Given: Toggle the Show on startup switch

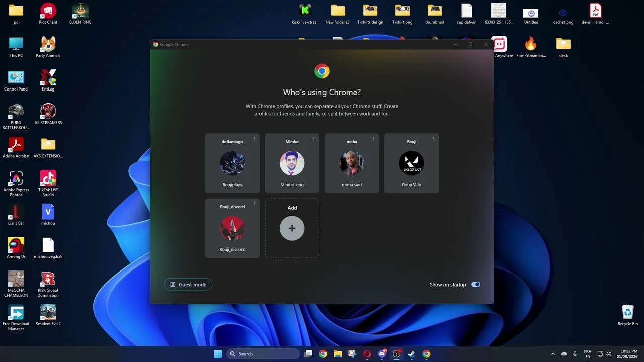Looking at the screenshot, I should pos(476,285).
